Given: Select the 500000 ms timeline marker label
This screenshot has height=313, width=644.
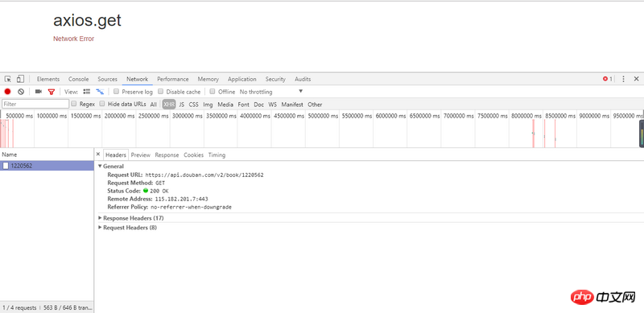Looking at the screenshot, I should [19, 116].
